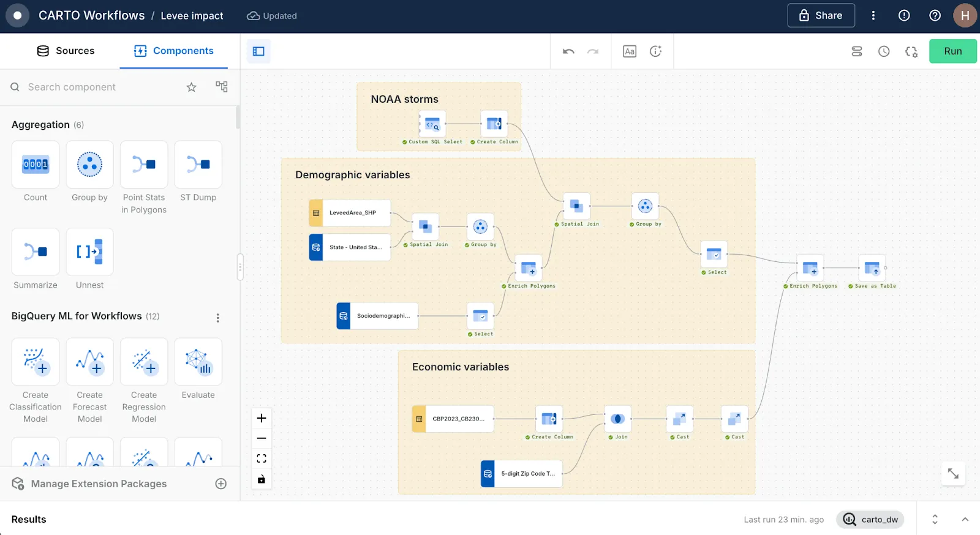This screenshot has width=980, height=535.
Task: Undo the last canvas action
Action: click(568, 51)
